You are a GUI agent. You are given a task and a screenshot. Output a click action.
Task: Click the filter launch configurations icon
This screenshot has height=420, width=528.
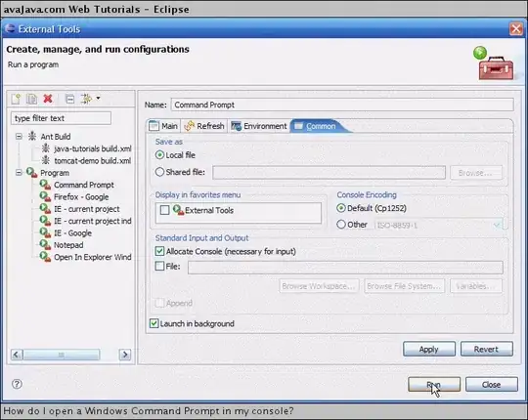point(86,99)
